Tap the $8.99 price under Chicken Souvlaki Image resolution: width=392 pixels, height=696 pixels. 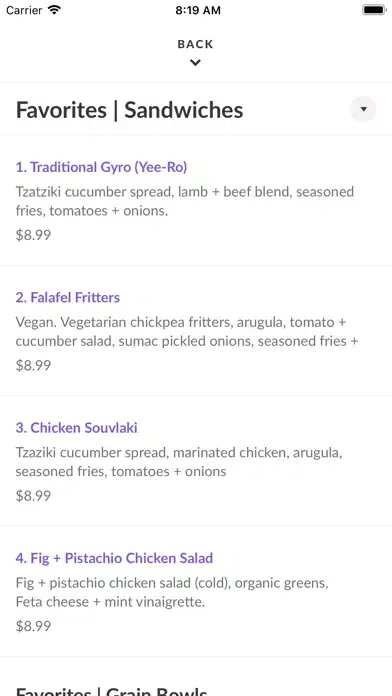click(33, 495)
